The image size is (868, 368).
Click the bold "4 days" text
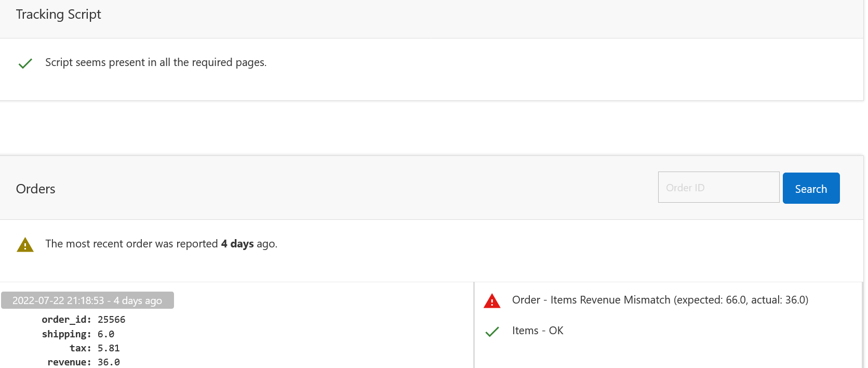(x=237, y=244)
